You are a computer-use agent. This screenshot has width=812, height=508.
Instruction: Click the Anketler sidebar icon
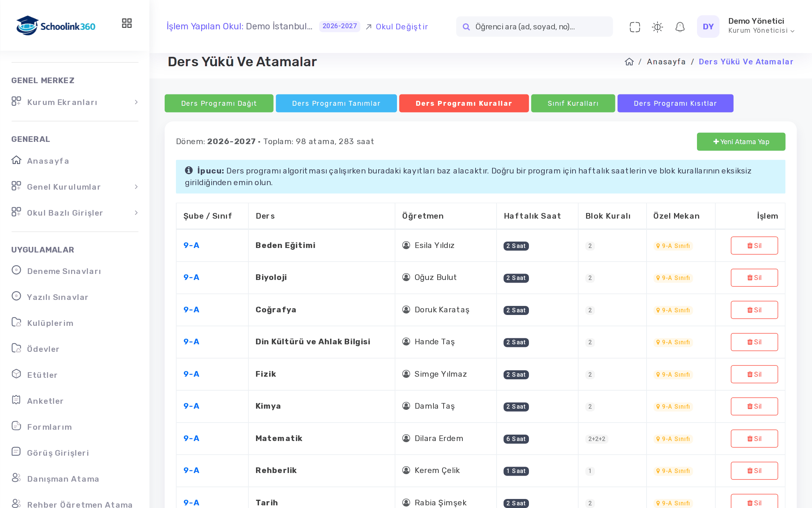coord(16,400)
